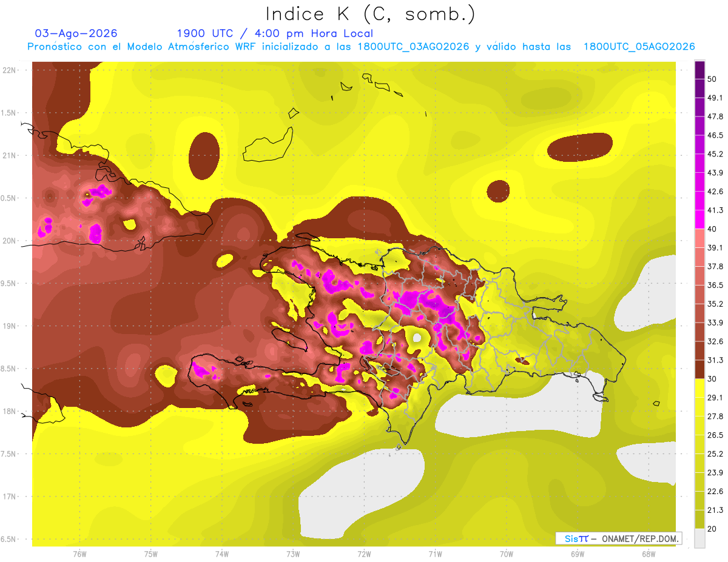Click the colorbar value "49.1"
728x562 pixels.
(x=715, y=98)
